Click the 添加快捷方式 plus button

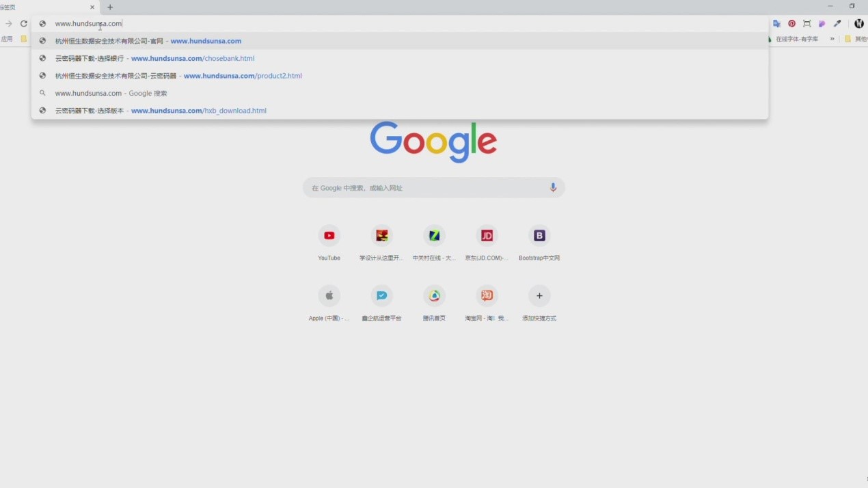(539, 296)
